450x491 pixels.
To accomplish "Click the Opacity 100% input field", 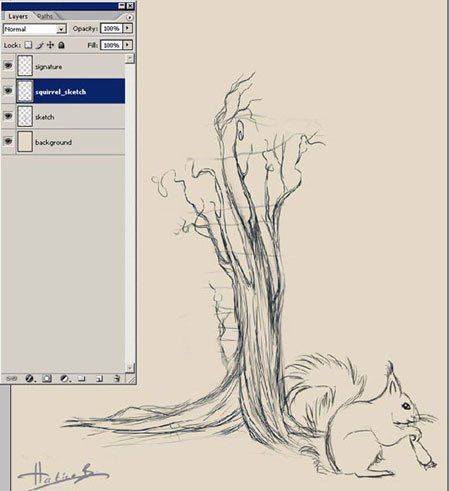I will coord(111,28).
